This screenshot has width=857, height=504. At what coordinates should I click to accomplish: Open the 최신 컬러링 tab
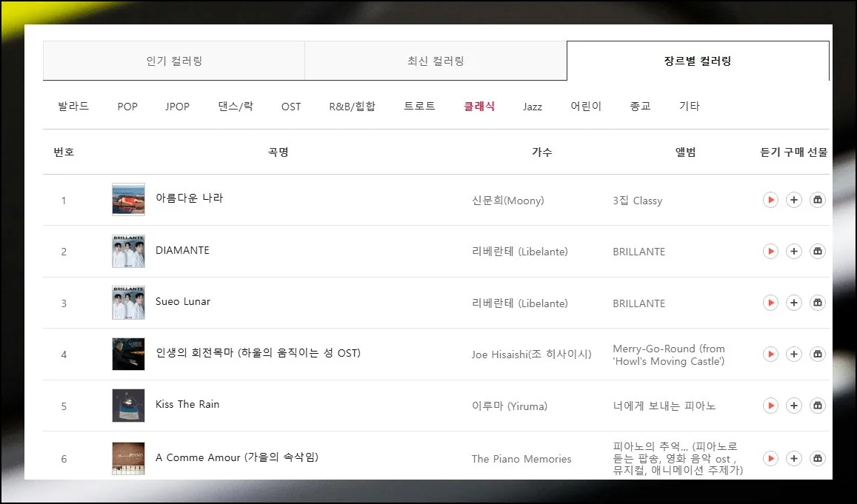pos(436,61)
